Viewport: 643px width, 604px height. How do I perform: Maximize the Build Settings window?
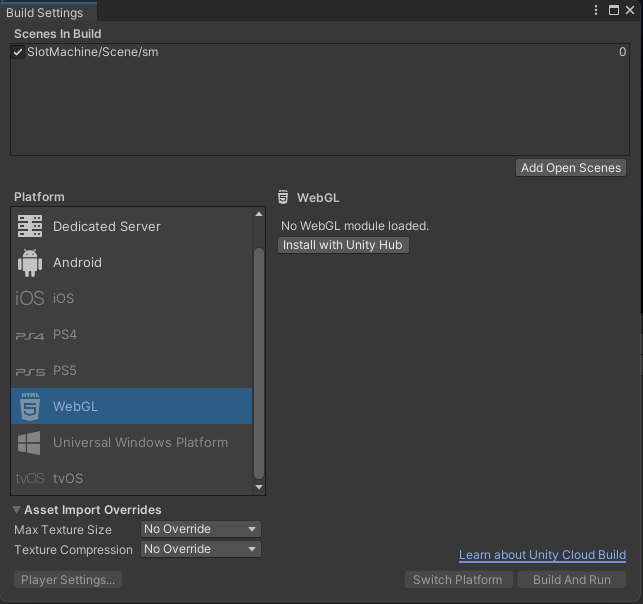[613, 10]
